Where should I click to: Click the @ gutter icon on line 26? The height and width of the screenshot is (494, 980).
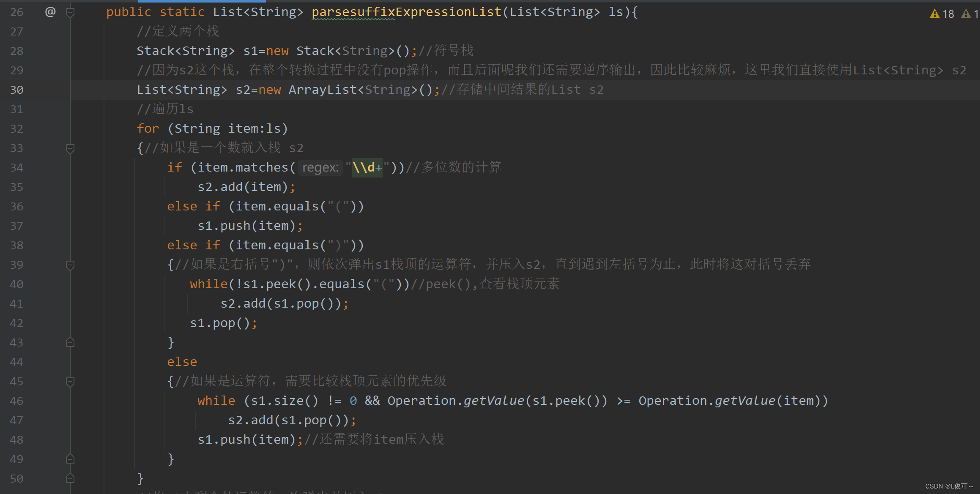tap(50, 12)
